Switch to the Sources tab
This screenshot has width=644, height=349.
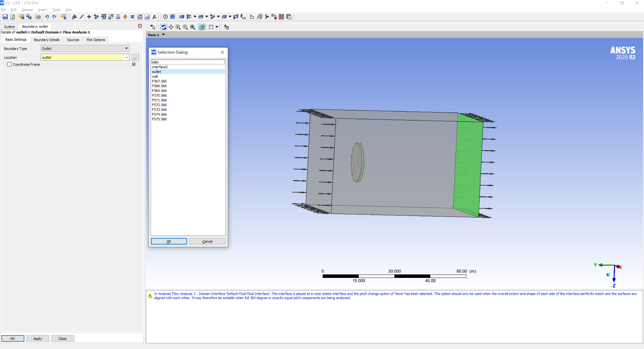click(x=73, y=40)
